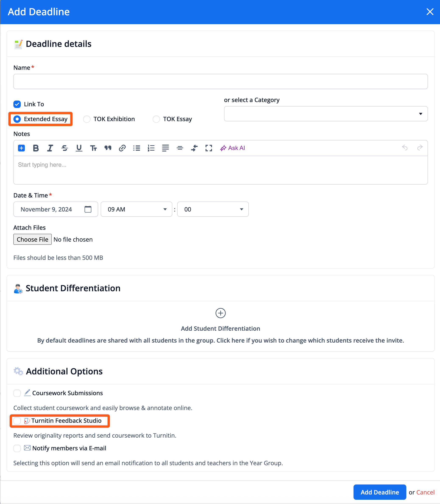This screenshot has height=504, width=440.
Task: Open the hour dropdown showing 09 AM
Action: coord(136,209)
